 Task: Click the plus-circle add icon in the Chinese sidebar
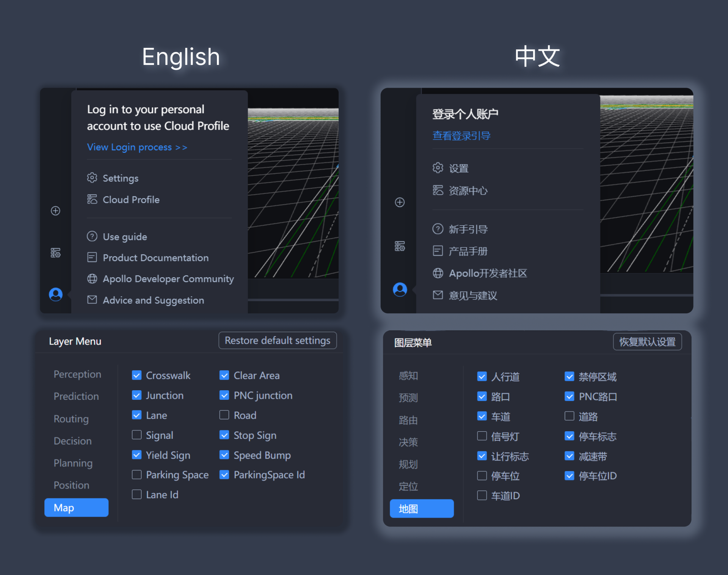[x=400, y=202]
